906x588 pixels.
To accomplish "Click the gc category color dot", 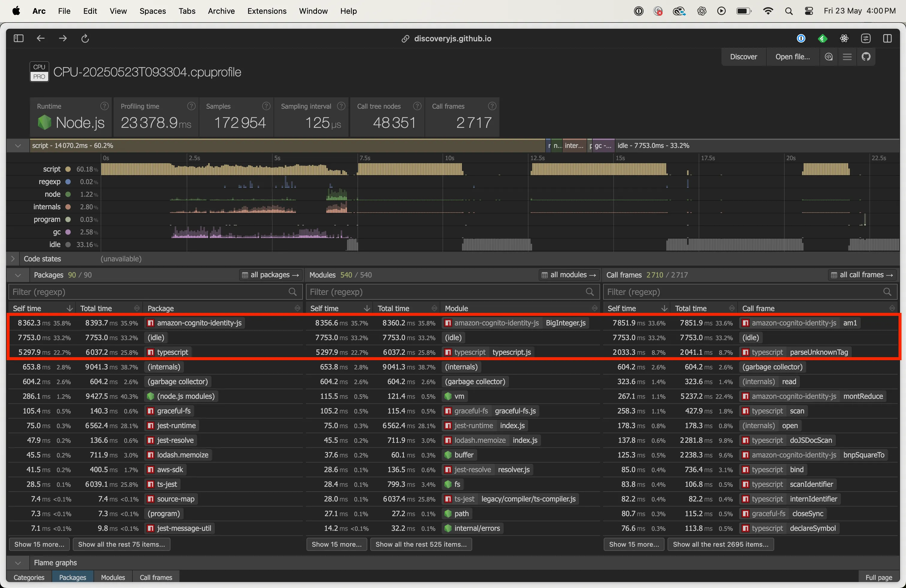I will [68, 232].
